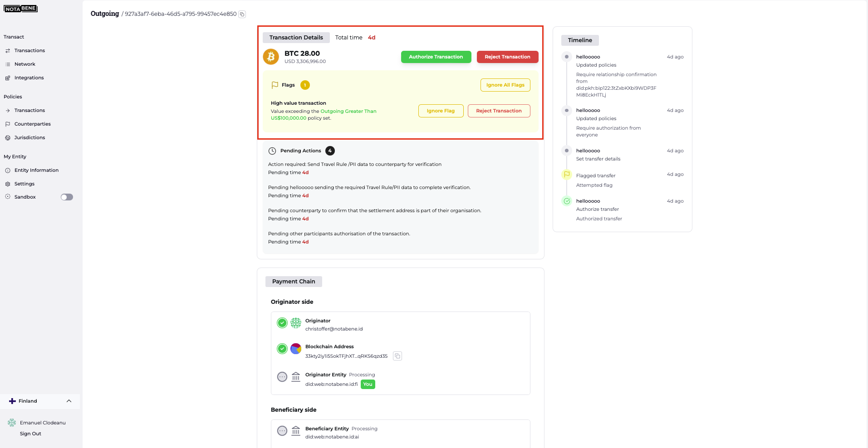The image size is (868, 448).
Task: Click the Beneficiary Entity bank icon
Action: click(x=296, y=431)
